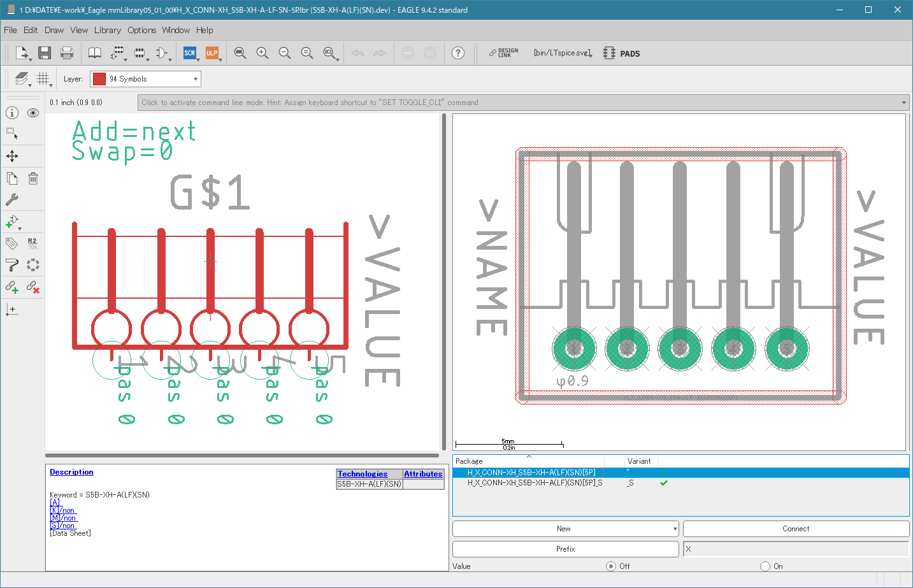Image resolution: width=913 pixels, height=588 pixels.
Task: Open the Description link
Action: point(71,472)
